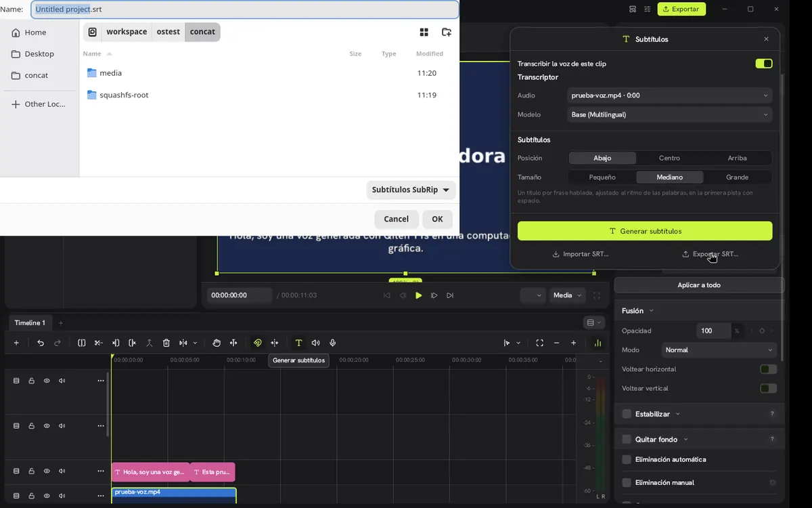Image resolution: width=812 pixels, height=508 pixels.
Task: Set subtitle position to Arriba
Action: point(737,158)
